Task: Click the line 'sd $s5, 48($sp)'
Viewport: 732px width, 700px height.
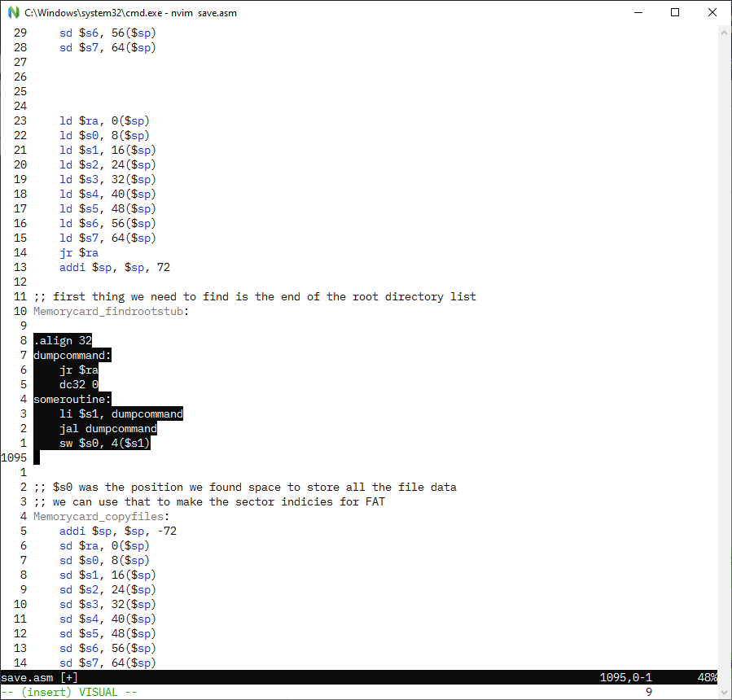Action: click(107, 634)
